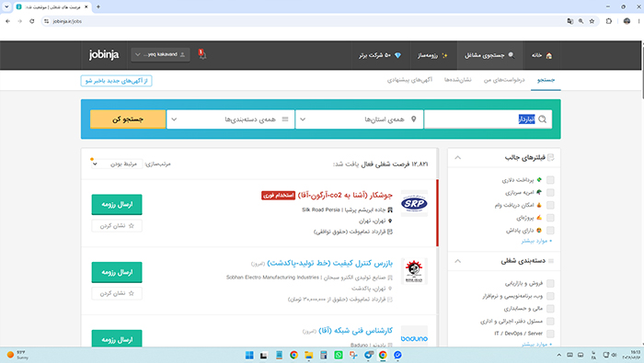Open the browser extensions puzzle icon

(609, 21)
